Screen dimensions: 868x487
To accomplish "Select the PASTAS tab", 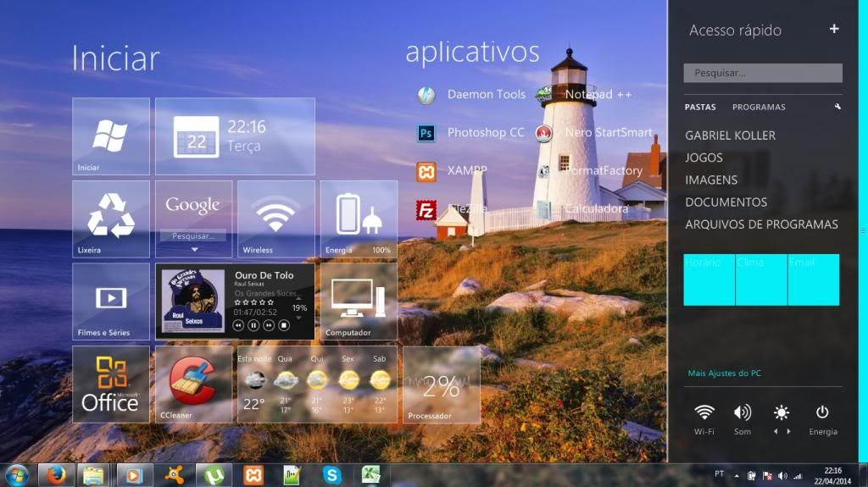I will tap(700, 108).
